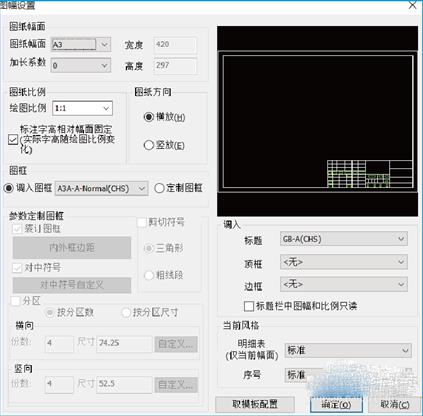Open the 顶框 dropdown
Image resolution: width=423 pixels, height=416 pixels.
[x=344, y=262]
